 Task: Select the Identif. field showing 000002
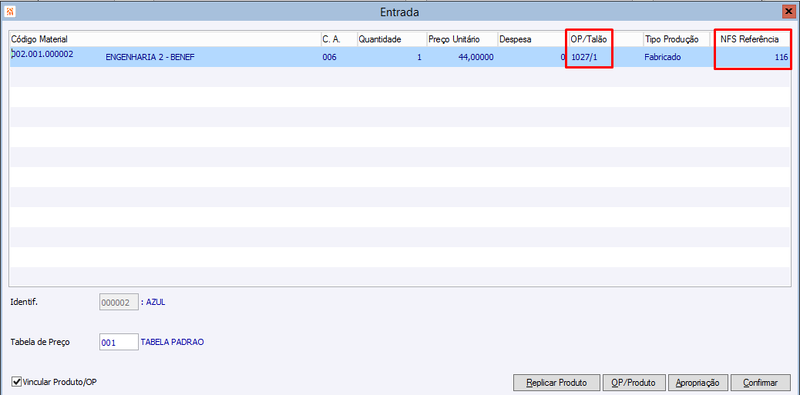coord(118,302)
